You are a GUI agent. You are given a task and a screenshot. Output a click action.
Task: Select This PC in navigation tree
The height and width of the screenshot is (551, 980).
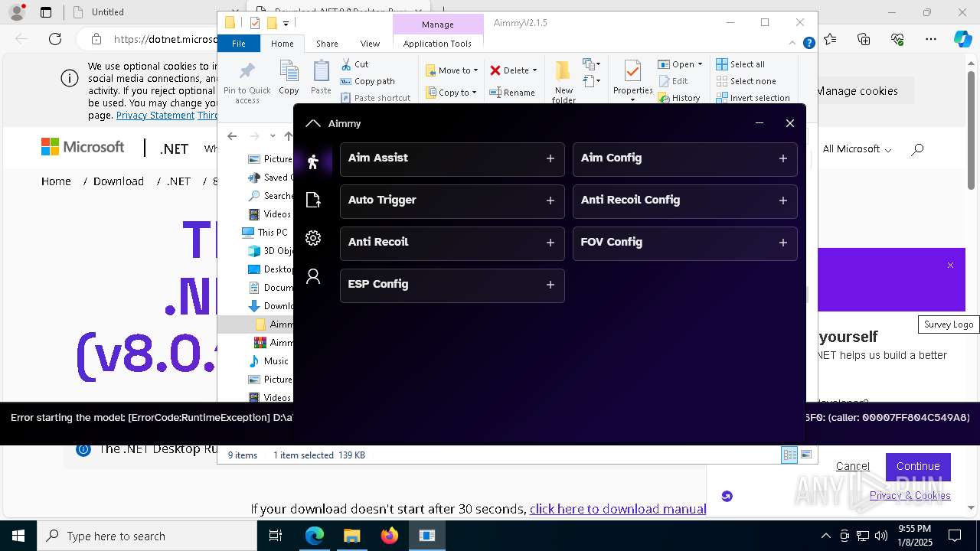[264, 233]
